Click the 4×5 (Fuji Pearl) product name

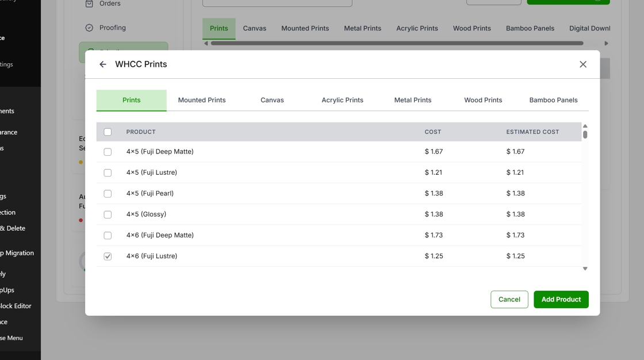150,194
